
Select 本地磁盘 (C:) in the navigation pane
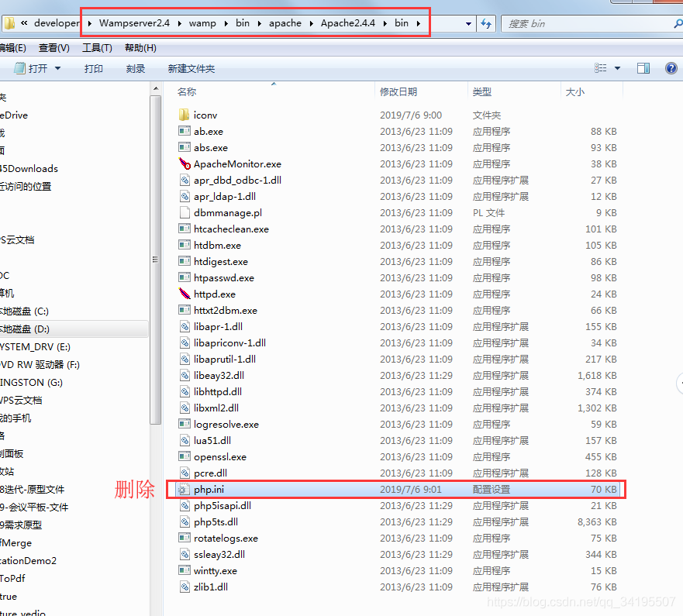24,311
